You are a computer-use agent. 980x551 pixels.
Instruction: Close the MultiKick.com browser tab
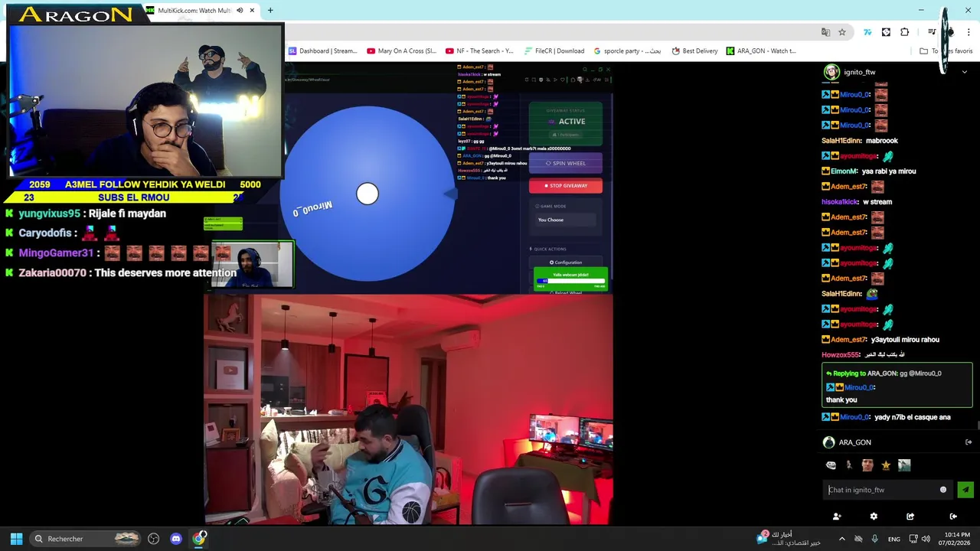tap(252, 10)
